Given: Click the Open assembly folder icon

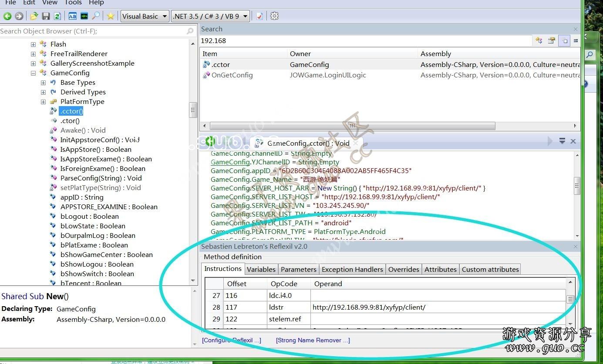Looking at the screenshot, I should [34, 16].
